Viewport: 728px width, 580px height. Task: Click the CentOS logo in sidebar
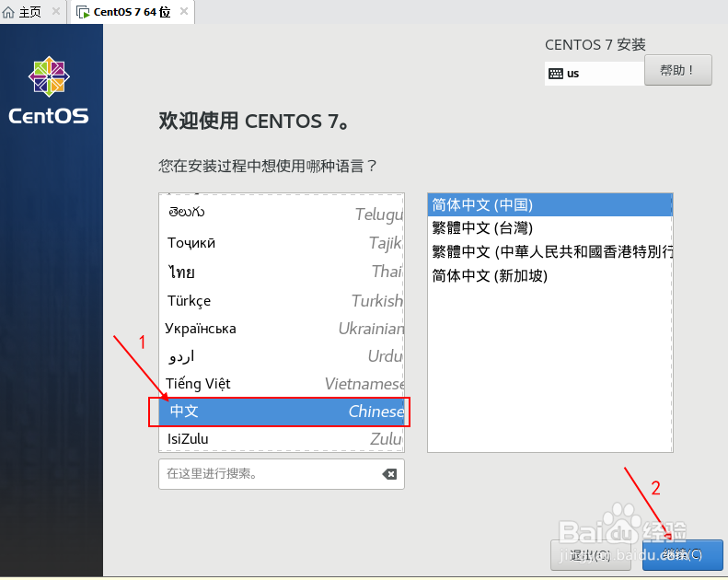pyautogui.click(x=49, y=90)
